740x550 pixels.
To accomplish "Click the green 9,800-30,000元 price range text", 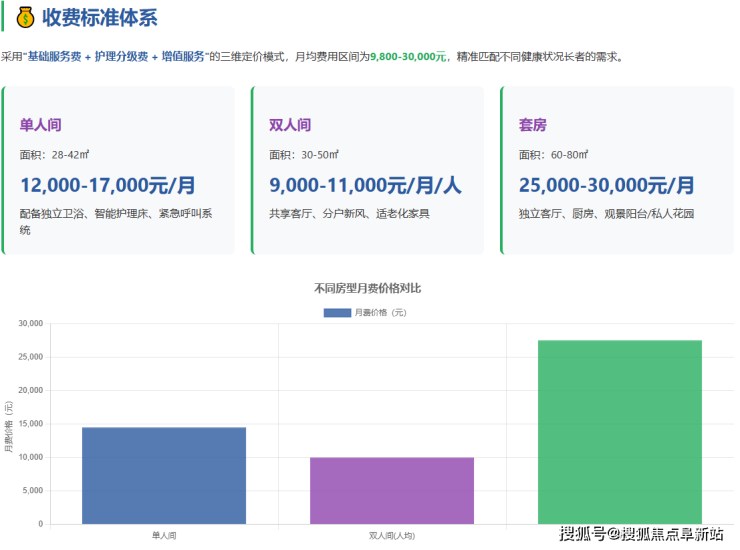I will (x=408, y=57).
